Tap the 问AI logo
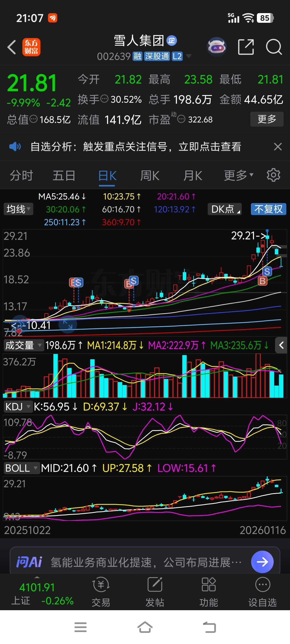The image size is (290, 644). coord(29,562)
